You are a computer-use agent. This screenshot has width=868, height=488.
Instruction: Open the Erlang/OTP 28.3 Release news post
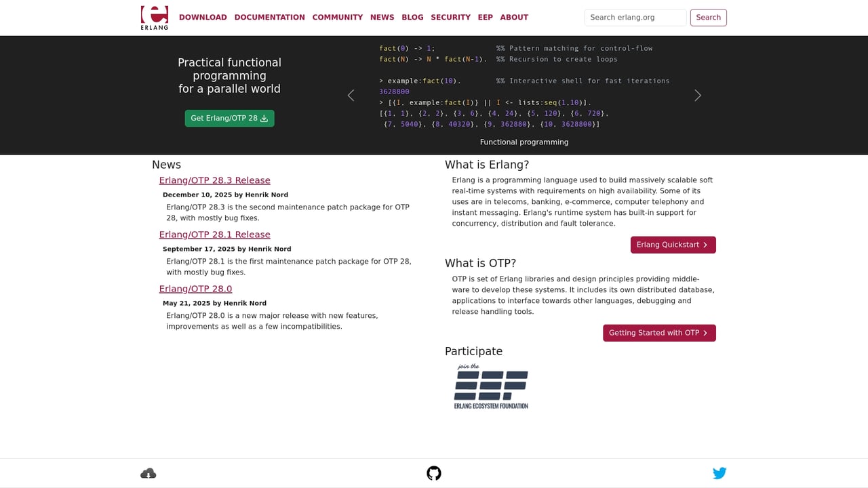pyautogui.click(x=214, y=180)
